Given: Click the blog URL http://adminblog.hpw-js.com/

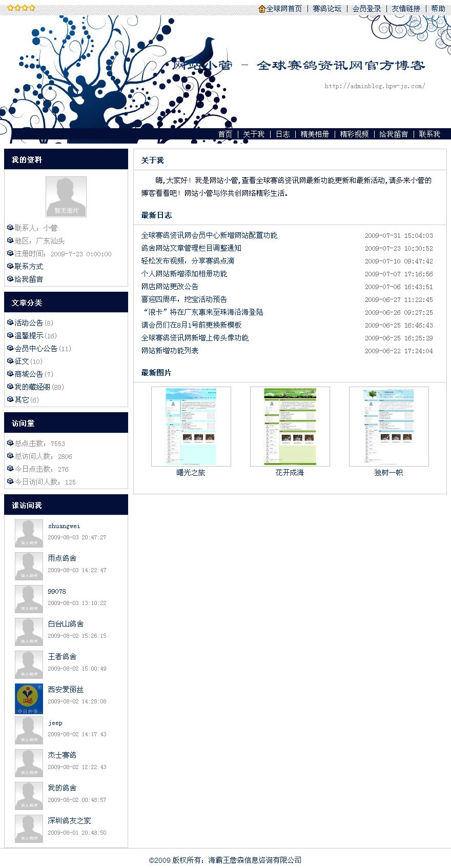Looking at the screenshot, I should tap(375, 86).
